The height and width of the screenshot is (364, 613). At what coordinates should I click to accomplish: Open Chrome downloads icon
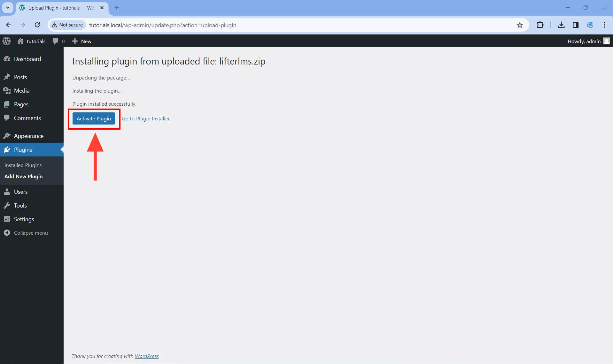[562, 25]
